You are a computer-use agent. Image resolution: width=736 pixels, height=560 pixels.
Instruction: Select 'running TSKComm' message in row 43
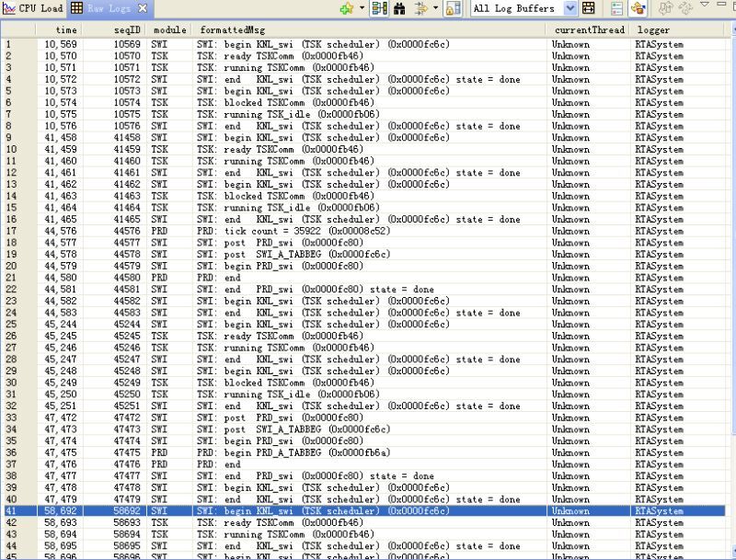click(x=285, y=534)
